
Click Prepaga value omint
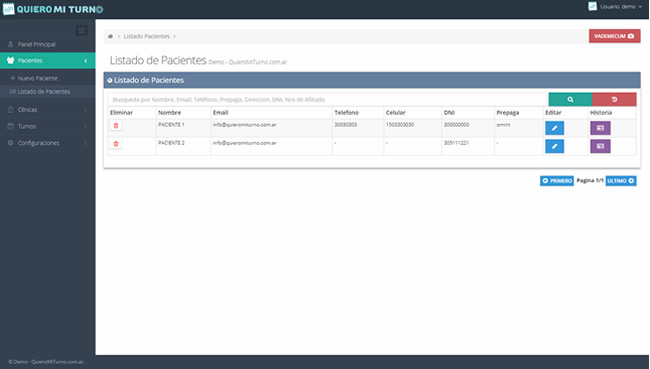point(503,125)
